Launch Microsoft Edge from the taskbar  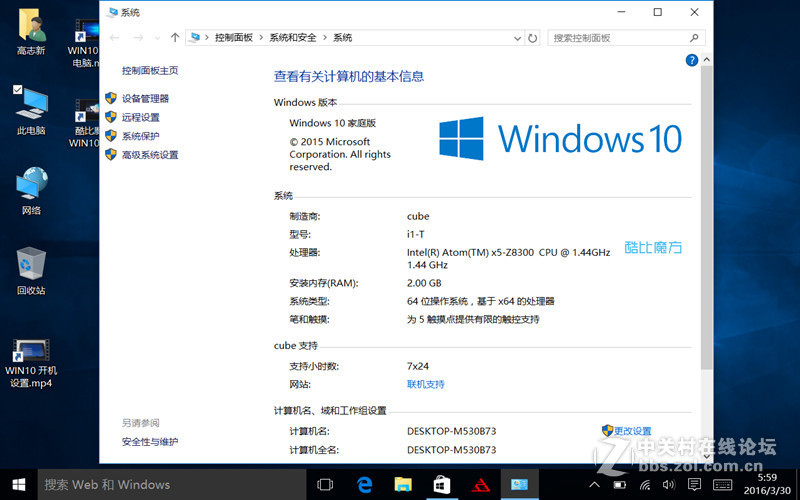pyautogui.click(x=364, y=485)
